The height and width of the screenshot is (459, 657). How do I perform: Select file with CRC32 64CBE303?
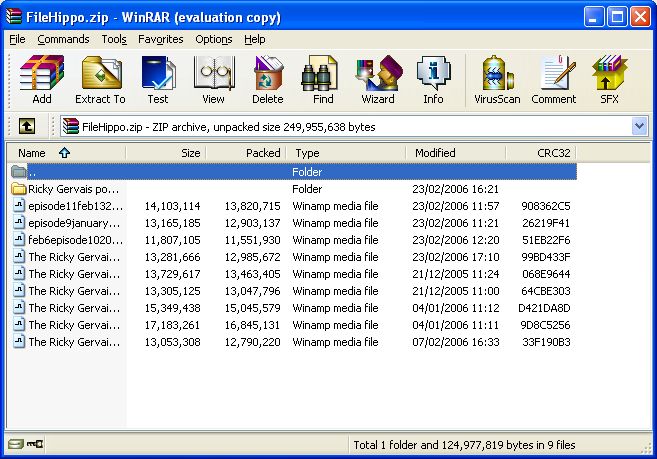click(292, 291)
